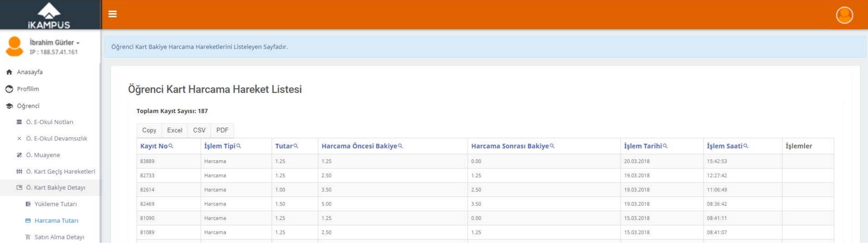Open Ö. Muayene menu item
The image size is (868, 244).
[43, 155]
